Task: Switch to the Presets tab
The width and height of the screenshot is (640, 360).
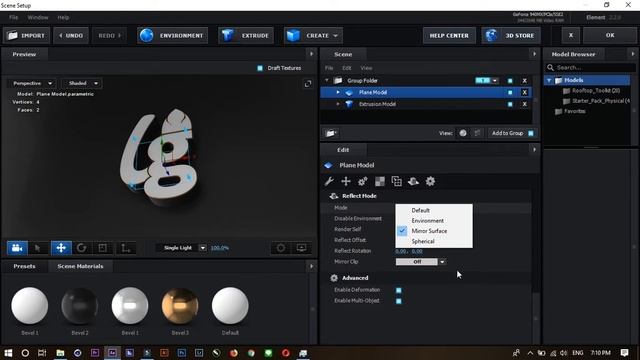Action: coord(24,266)
